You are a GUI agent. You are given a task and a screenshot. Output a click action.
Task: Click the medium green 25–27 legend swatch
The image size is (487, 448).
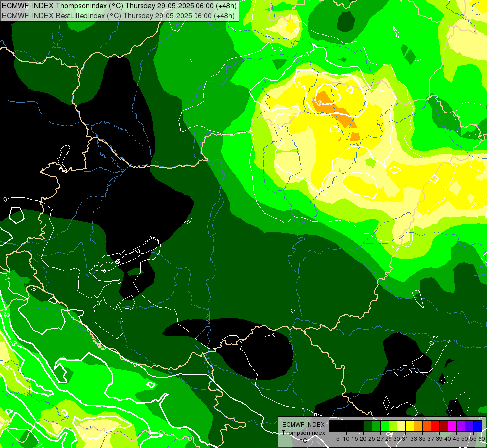point(376,426)
